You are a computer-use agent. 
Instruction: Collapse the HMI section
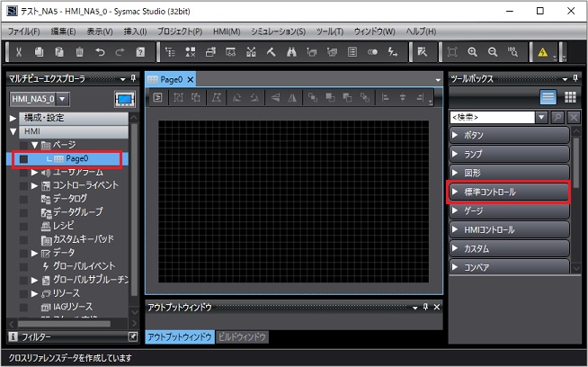[13, 131]
